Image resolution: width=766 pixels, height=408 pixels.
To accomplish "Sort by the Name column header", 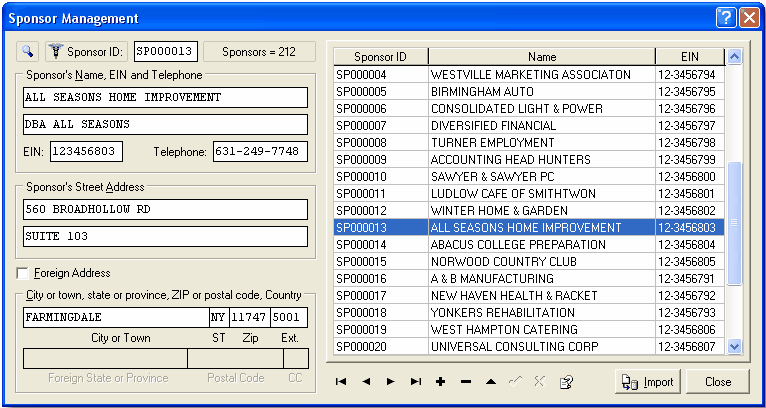I will coord(542,57).
